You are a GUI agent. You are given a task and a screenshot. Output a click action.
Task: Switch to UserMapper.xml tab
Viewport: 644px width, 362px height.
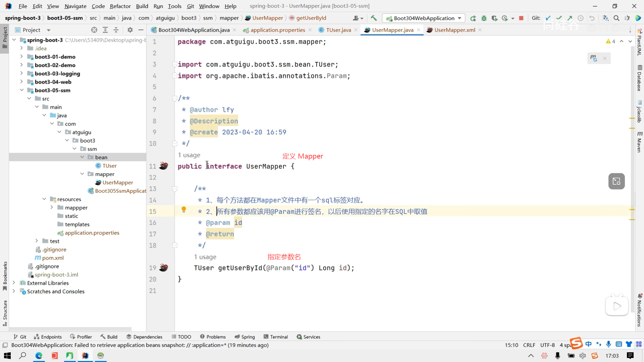point(454,30)
